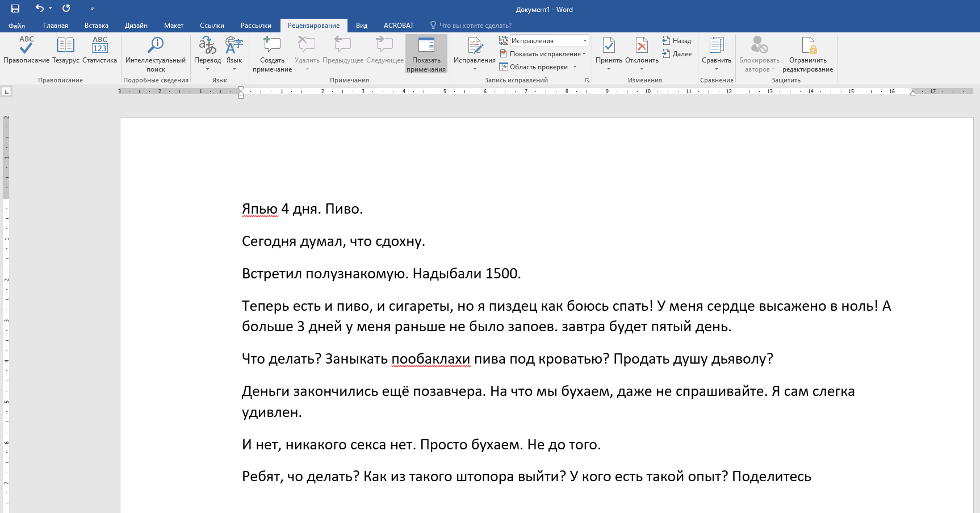
Task: Switch to the Главная tab
Action: [56, 26]
